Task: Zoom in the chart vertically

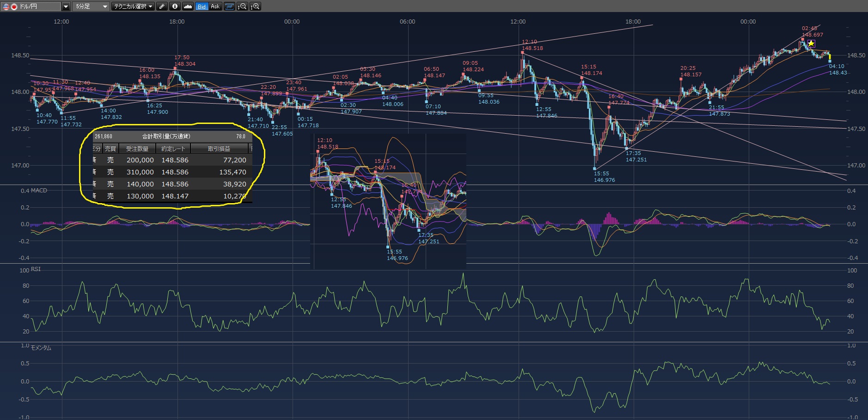Action: [255, 6]
